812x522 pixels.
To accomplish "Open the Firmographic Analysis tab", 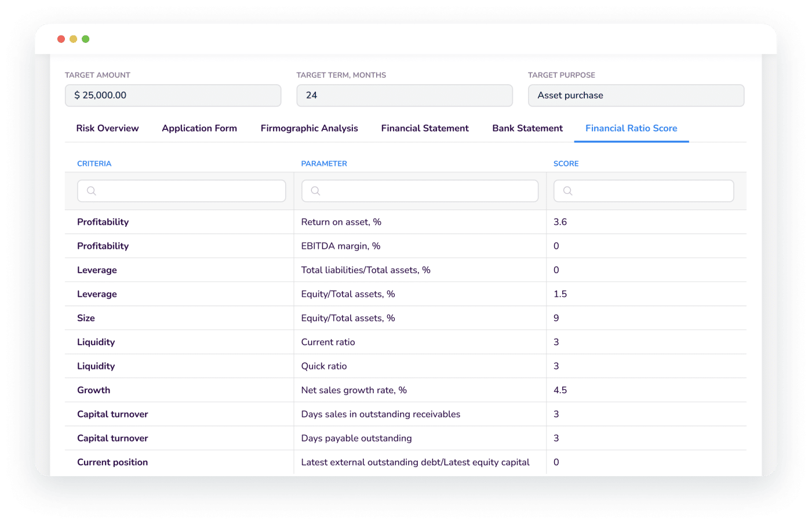I will 309,128.
